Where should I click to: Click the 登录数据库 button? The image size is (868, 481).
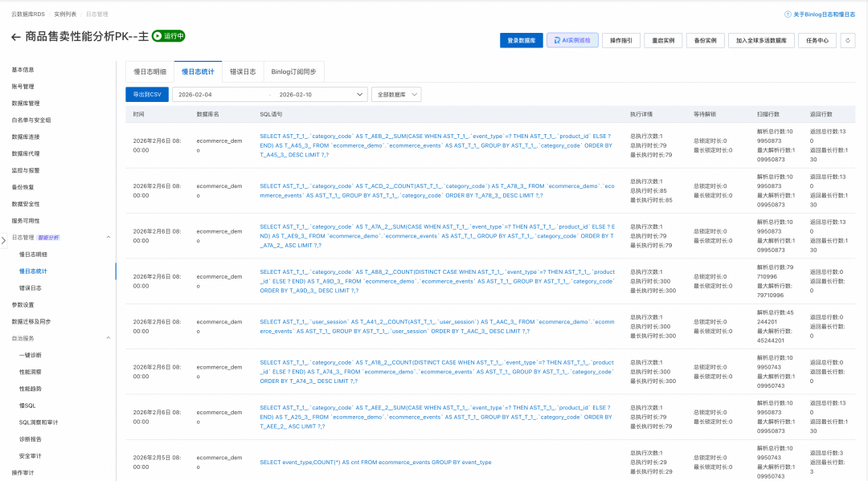click(x=518, y=40)
